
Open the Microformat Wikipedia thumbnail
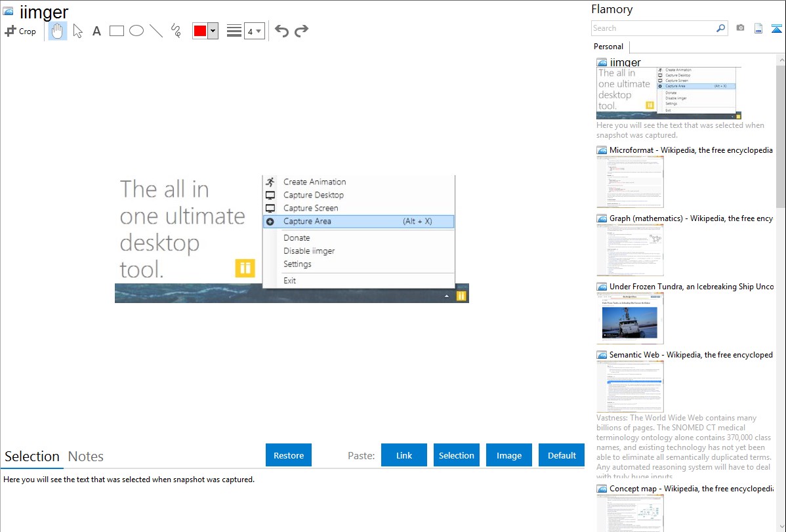(630, 182)
